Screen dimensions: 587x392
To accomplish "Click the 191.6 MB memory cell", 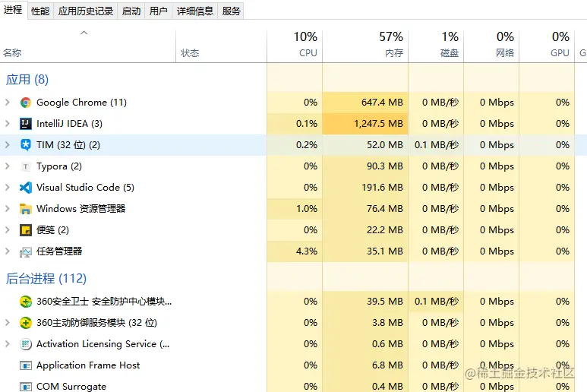I will tap(365, 187).
